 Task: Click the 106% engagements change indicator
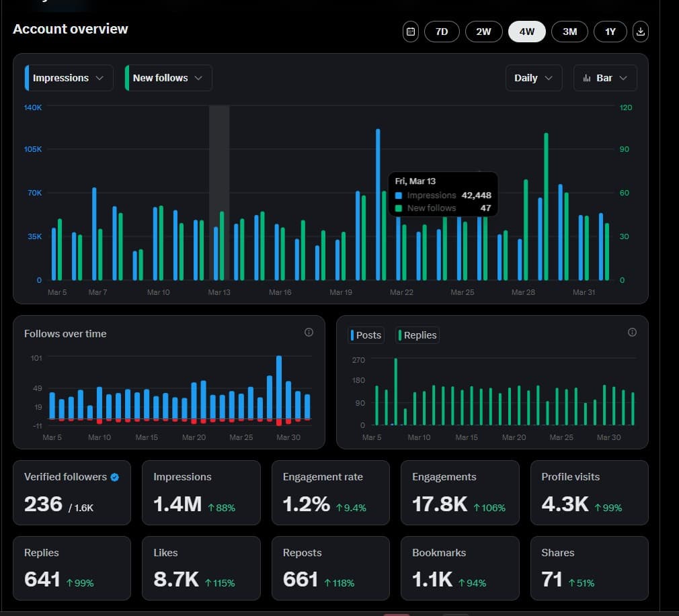(x=489, y=508)
